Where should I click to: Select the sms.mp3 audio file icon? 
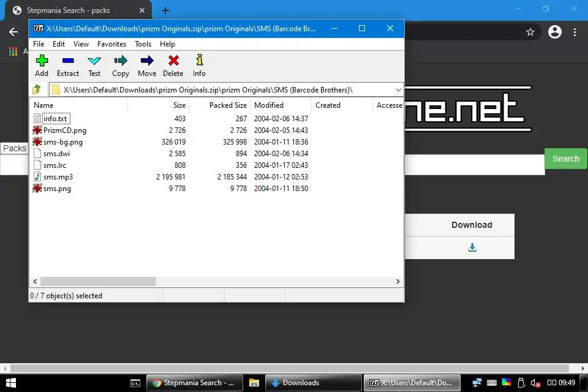tap(37, 176)
